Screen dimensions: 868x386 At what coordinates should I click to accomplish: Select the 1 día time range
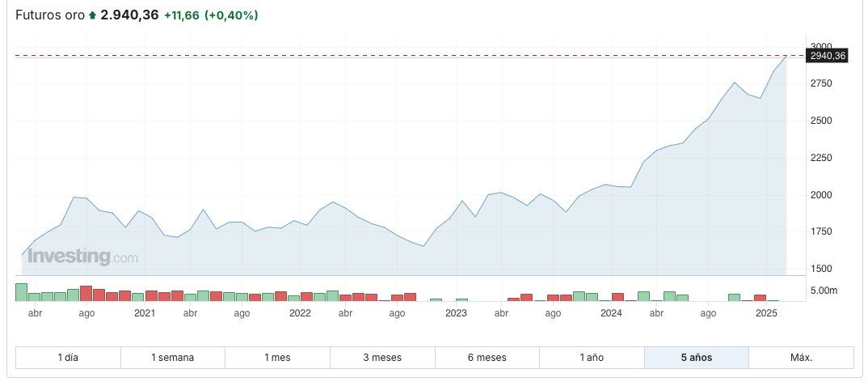[x=68, y=358]
